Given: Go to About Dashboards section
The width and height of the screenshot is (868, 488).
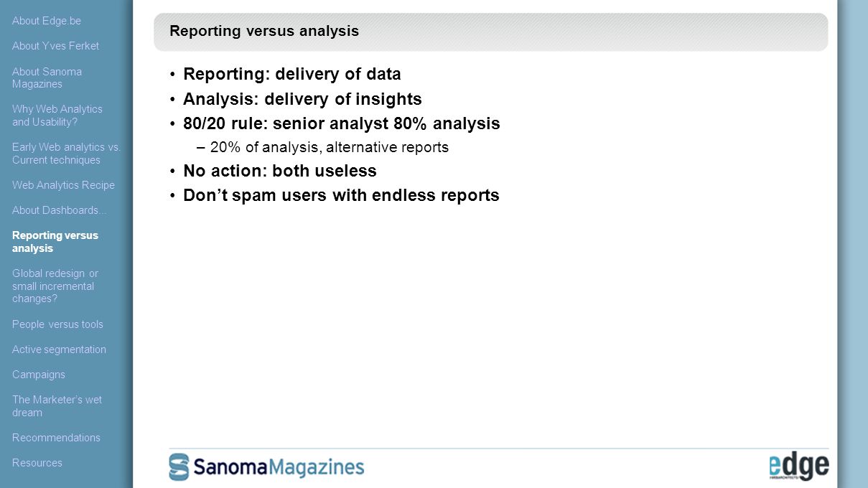Looking at the screenshot, I should point(59,210).
